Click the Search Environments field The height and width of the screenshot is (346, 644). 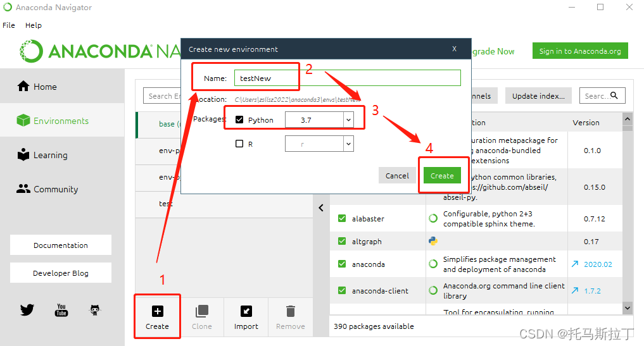point(162,96)
